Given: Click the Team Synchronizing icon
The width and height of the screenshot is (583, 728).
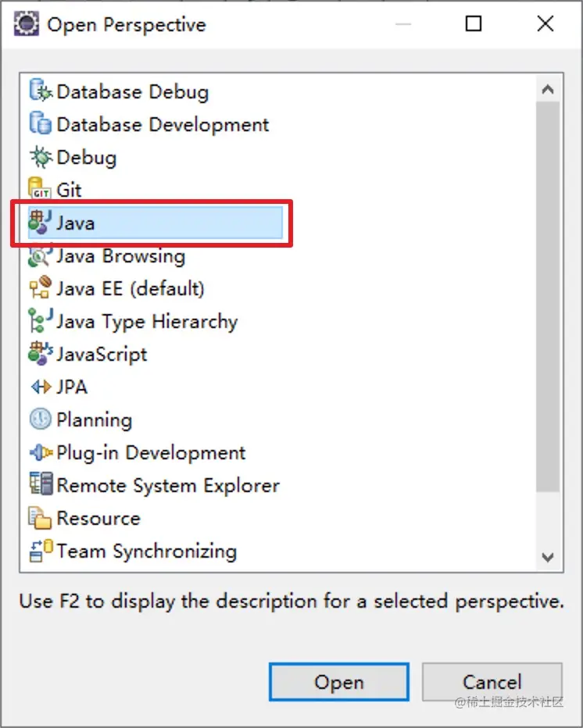Looking at the screenshot, I should point(41,551).
